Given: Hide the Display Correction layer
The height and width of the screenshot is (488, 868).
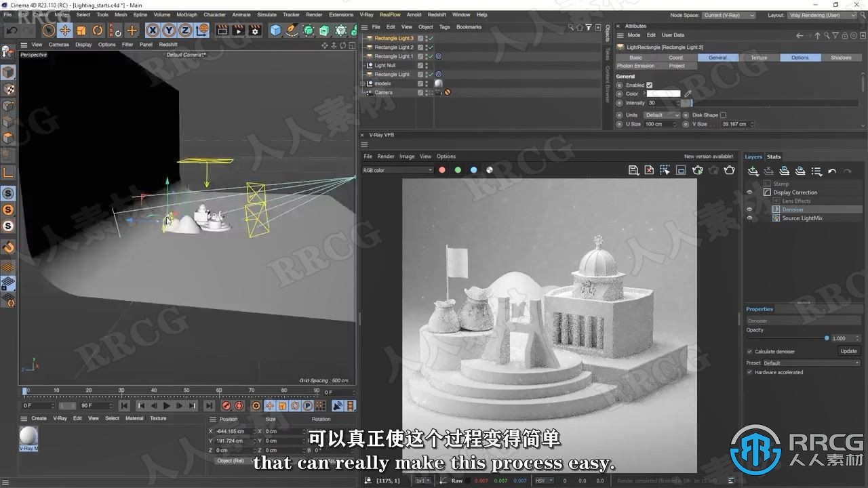Looking at the screenshot, I should coord(749,192).
